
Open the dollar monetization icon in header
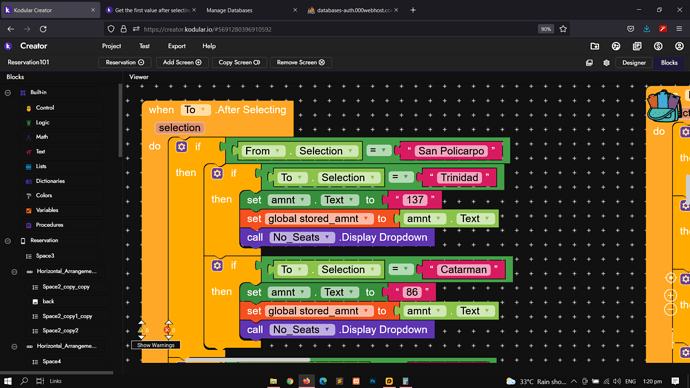point(658,46)
